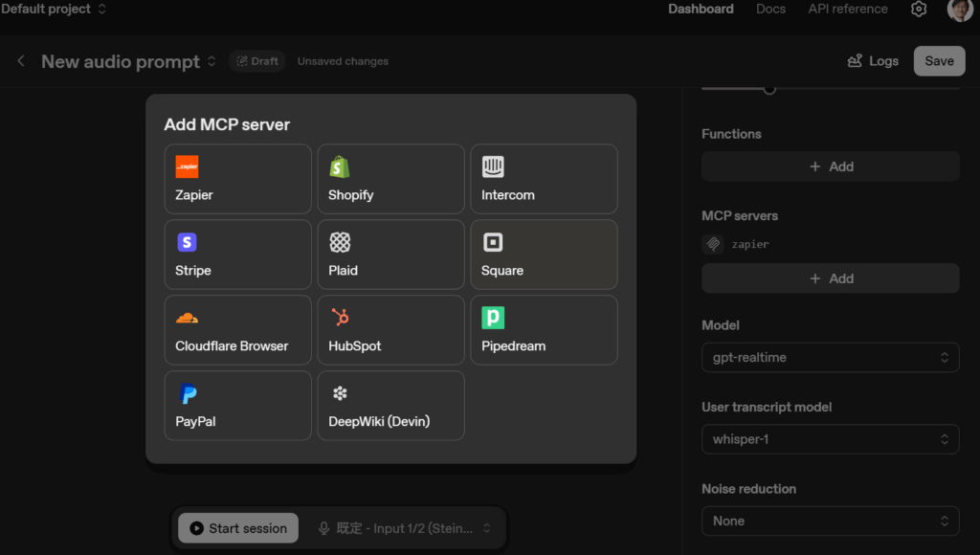The width and height of the screenshot is (980, 555).
Task: Click the Square logo icon
Action: coord(493,242)
